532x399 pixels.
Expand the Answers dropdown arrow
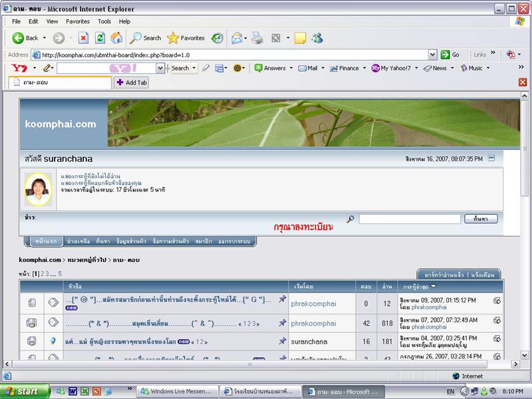291,68
